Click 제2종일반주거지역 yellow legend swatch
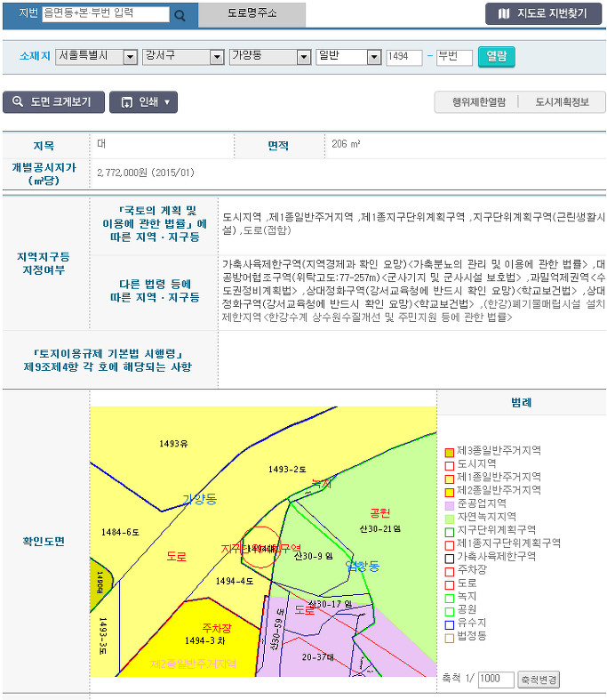Viewport: 607px width, 700px height. pyautogui.click(x=449, y=492)
